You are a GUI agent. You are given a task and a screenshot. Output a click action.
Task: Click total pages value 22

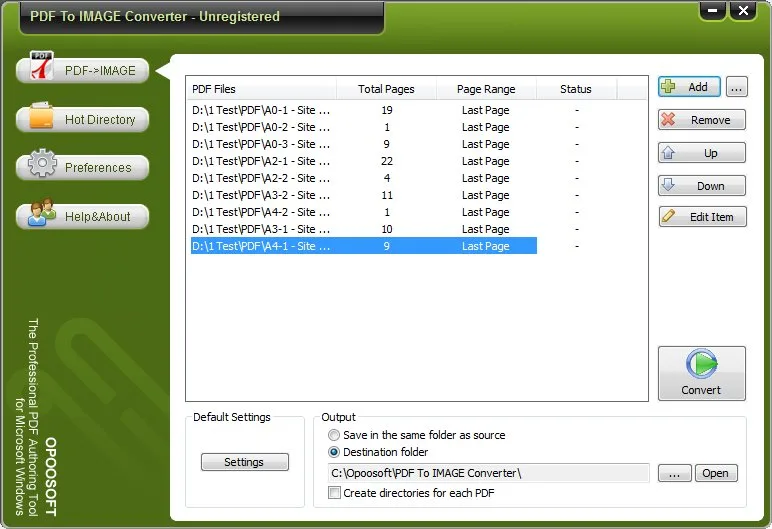click(387, 161)
